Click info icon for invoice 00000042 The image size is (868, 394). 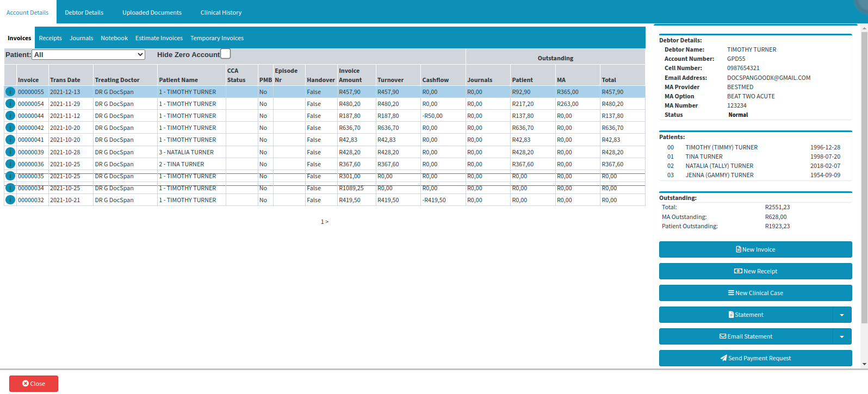[10, 128]
